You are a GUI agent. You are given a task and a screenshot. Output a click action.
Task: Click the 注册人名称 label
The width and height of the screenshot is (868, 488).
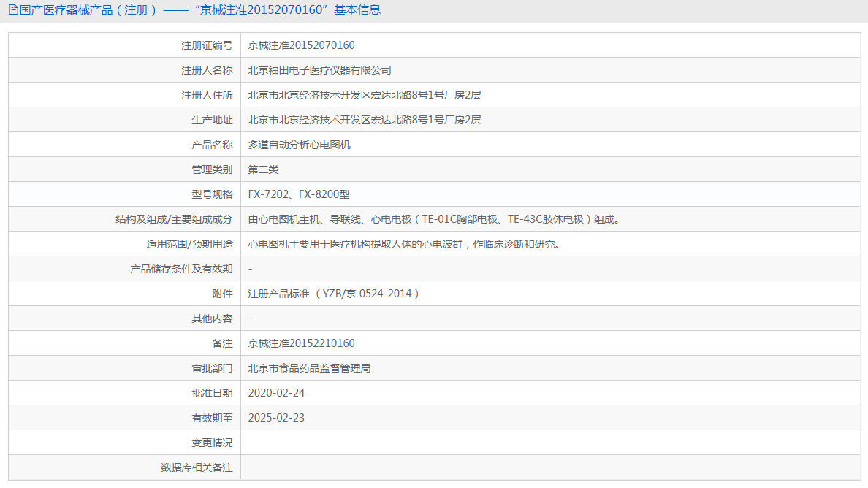207,70
